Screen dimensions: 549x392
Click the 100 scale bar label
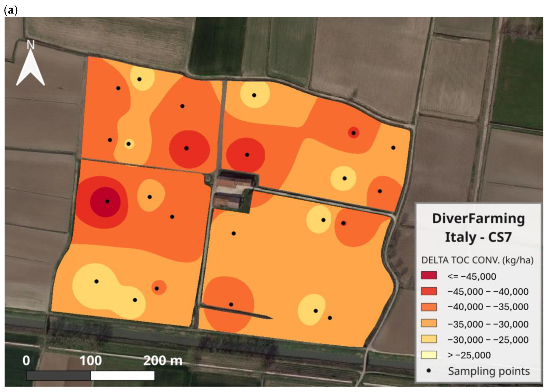[x=91, y=361]
